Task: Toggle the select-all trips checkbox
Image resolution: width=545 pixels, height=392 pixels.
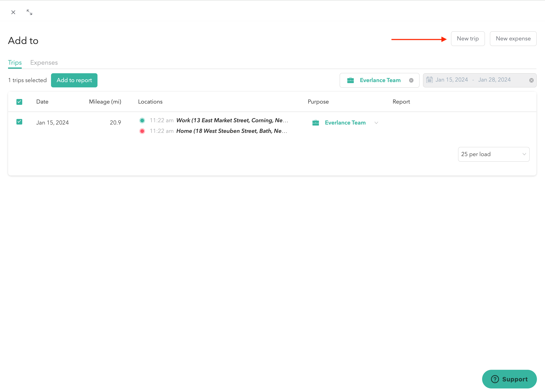Action: [x=19, y=102]
